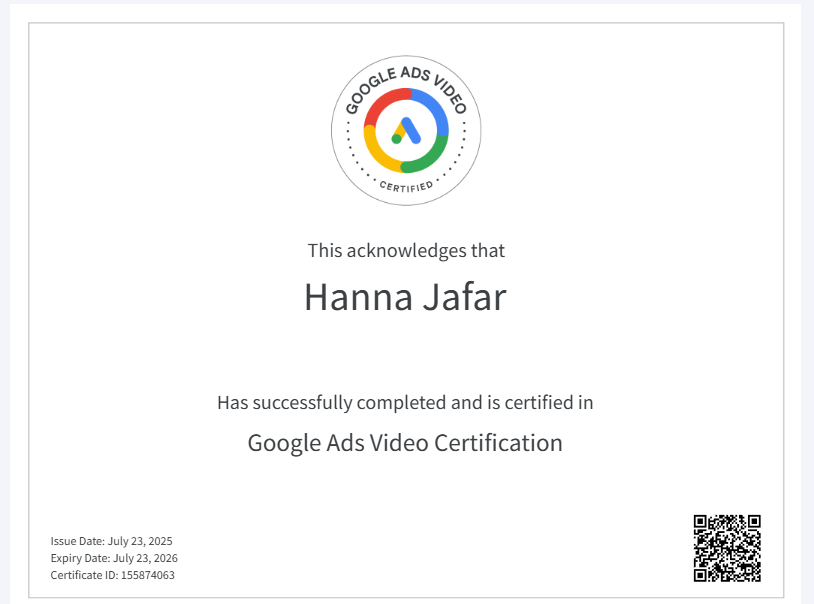Click the "Google Ads Video Certification" title
This screenshot has width=814, height=604.
coord(405,444)
